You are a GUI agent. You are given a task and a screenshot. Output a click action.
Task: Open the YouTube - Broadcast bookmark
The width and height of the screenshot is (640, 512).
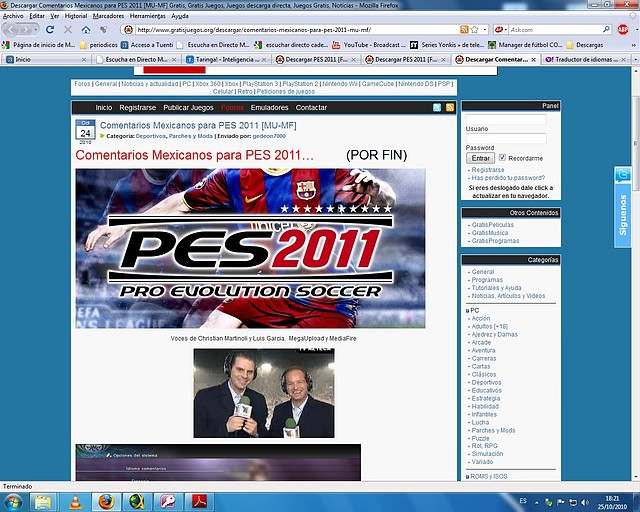[369, 45]
